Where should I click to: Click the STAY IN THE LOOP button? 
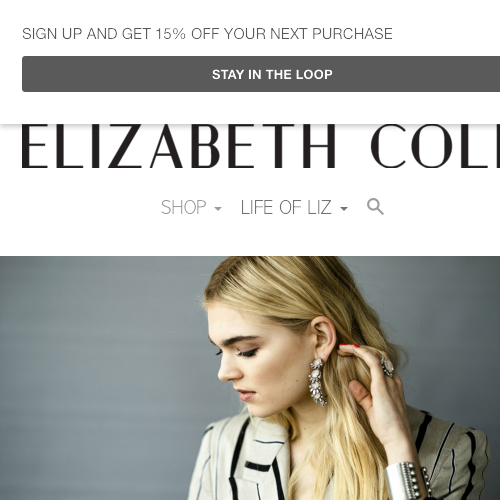(261, 74)
